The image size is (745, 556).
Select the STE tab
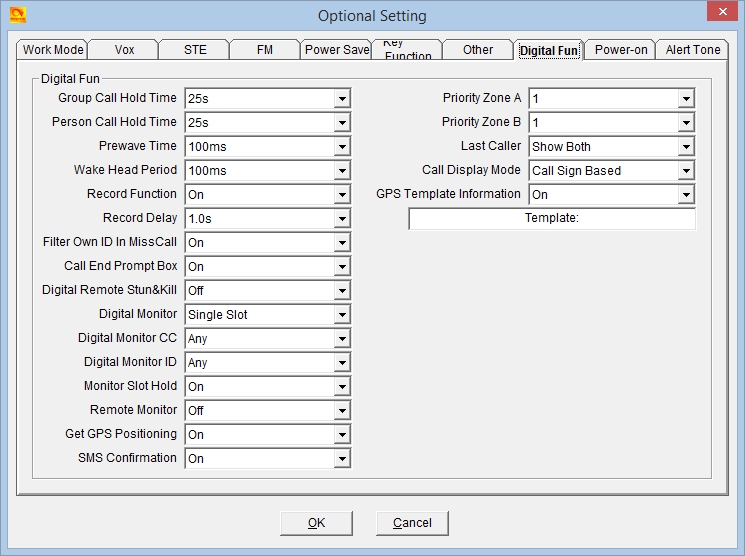[195, 49]
